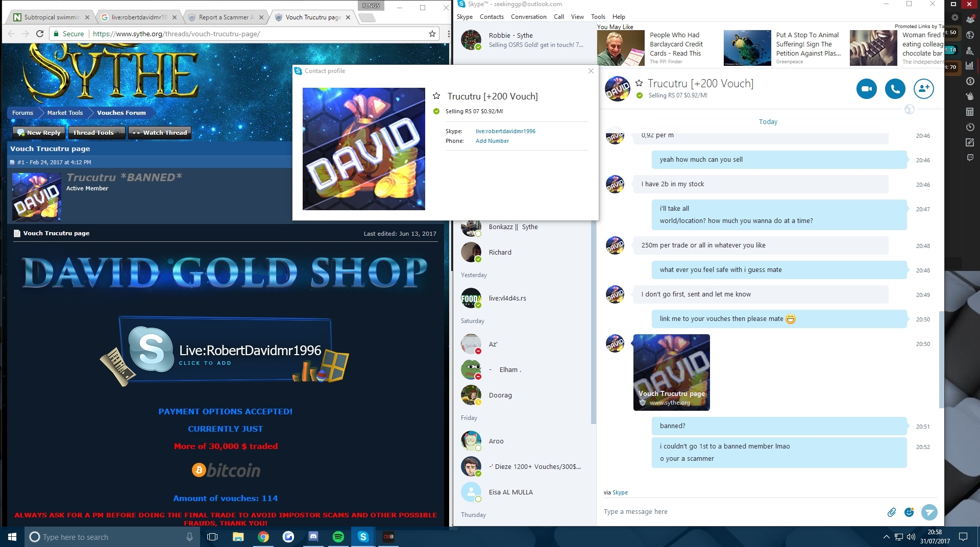Open the Windows notification center

pos(963,537)
